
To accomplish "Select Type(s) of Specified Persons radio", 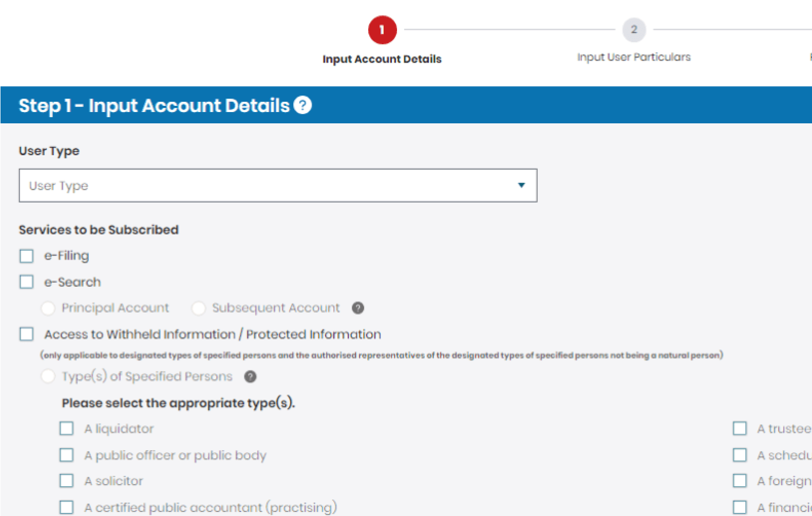I will [48, 377].
